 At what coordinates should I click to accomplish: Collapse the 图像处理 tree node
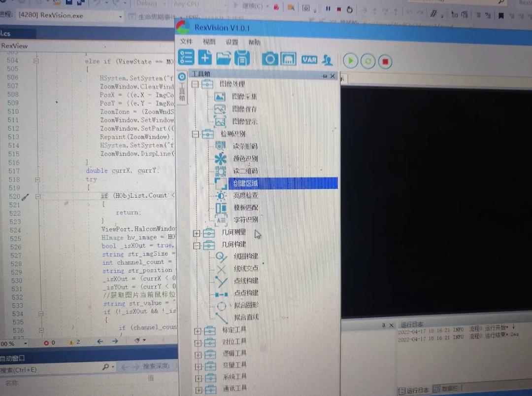196,84
